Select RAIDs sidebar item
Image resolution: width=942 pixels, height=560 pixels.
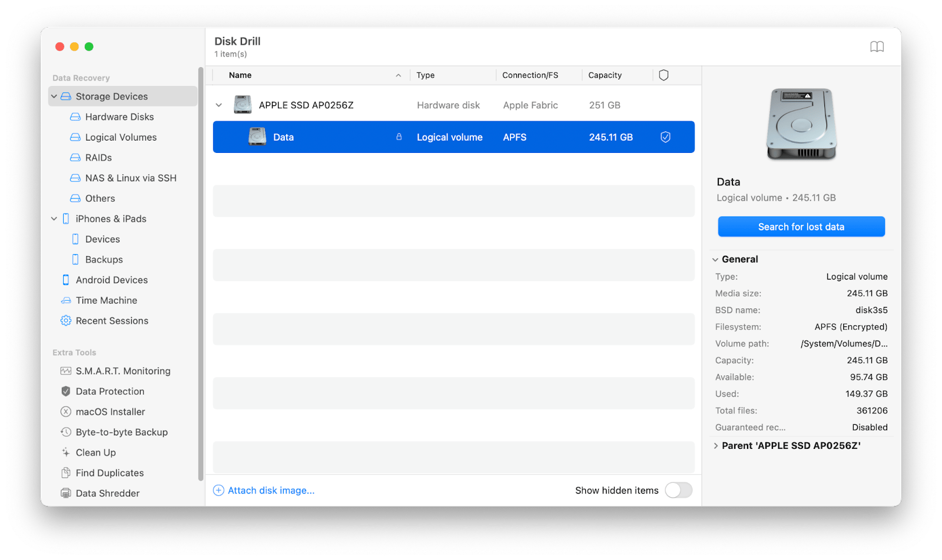98,158
